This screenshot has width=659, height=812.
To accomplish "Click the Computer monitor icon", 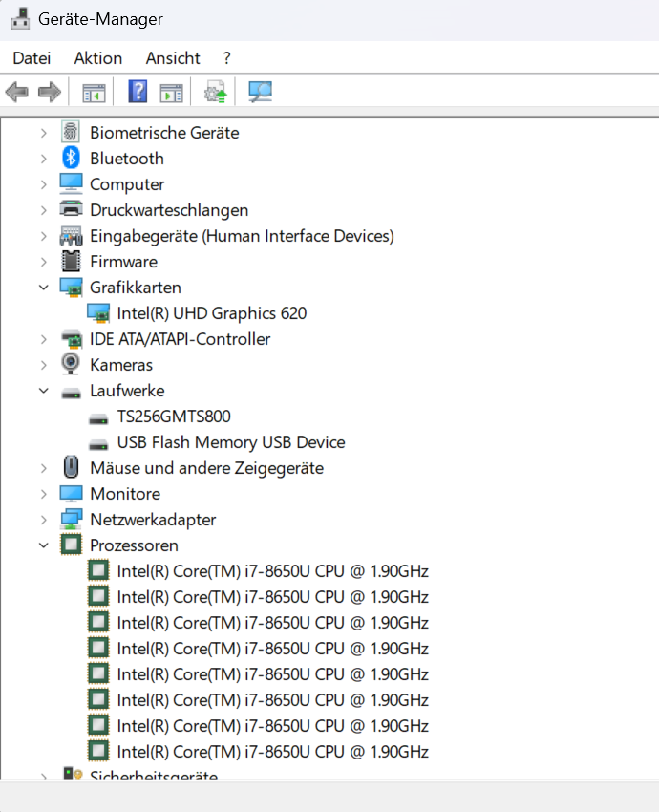I will 71,183.
